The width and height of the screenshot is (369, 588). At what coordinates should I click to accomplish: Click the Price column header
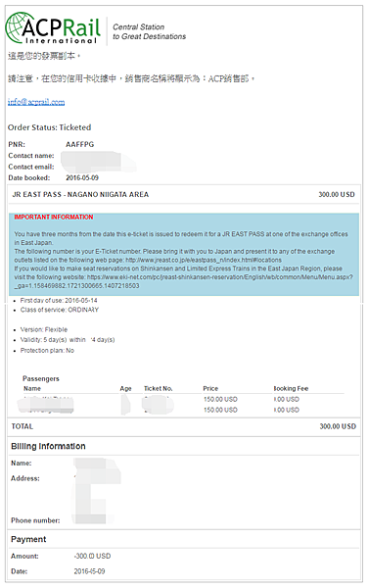(210, 388)
